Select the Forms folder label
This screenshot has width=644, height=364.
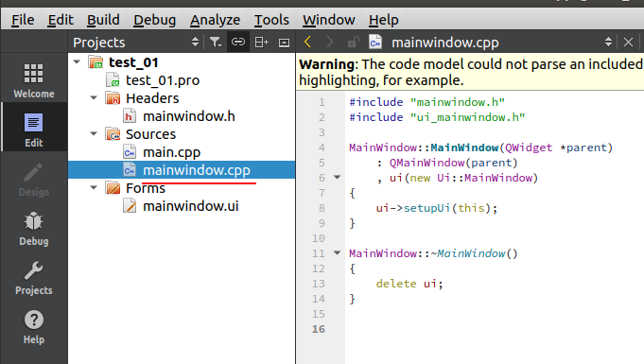click(146, 188)
